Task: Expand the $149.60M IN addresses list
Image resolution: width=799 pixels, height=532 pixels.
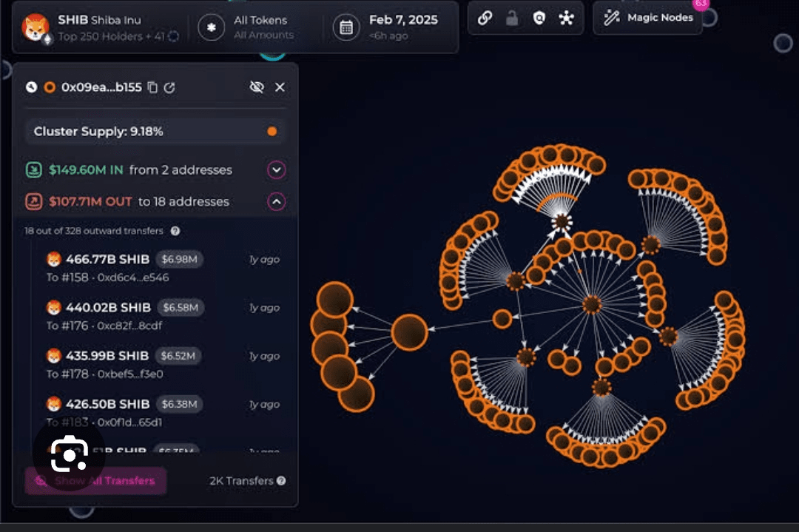Action: pyautogui.click(x=277, y=170)
